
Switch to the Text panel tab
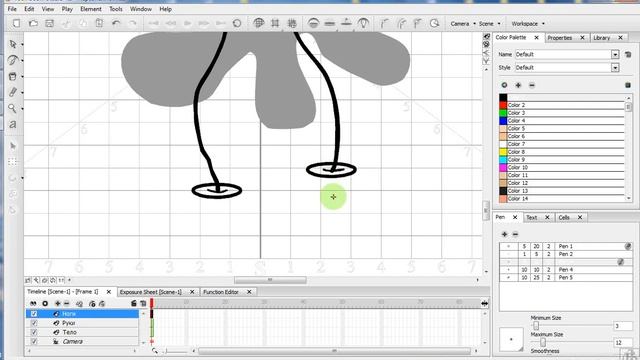[531, 218]
